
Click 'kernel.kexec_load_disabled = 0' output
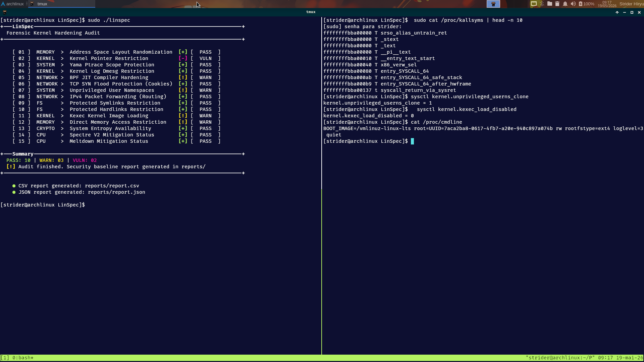pos(369,116)
